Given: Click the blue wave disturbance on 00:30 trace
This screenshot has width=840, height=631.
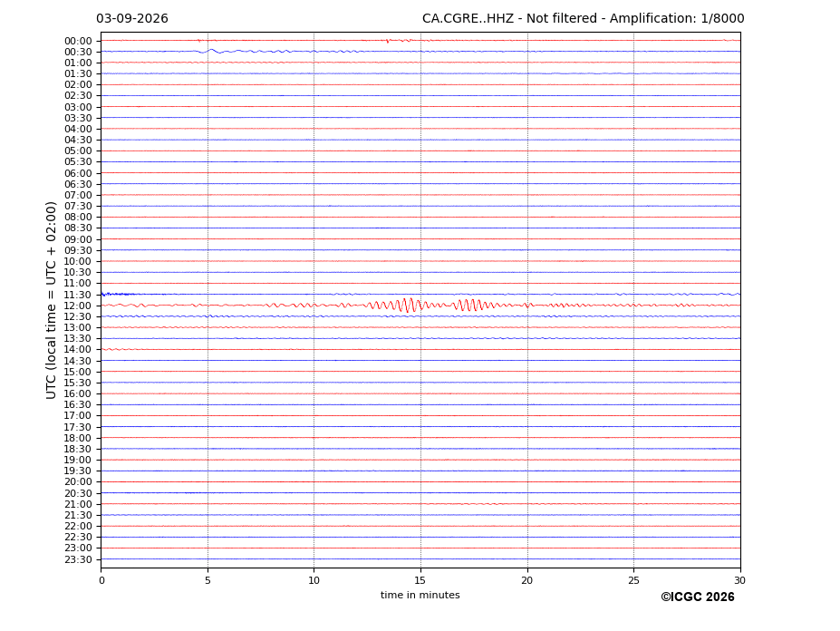Looking at the screenshot, I should (212, 52).
